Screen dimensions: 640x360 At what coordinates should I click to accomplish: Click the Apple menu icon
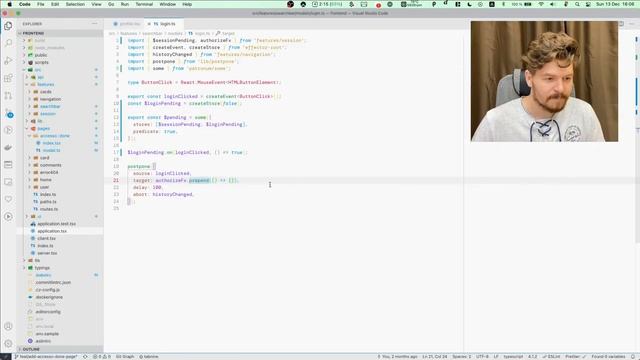[x=9, y=4]
